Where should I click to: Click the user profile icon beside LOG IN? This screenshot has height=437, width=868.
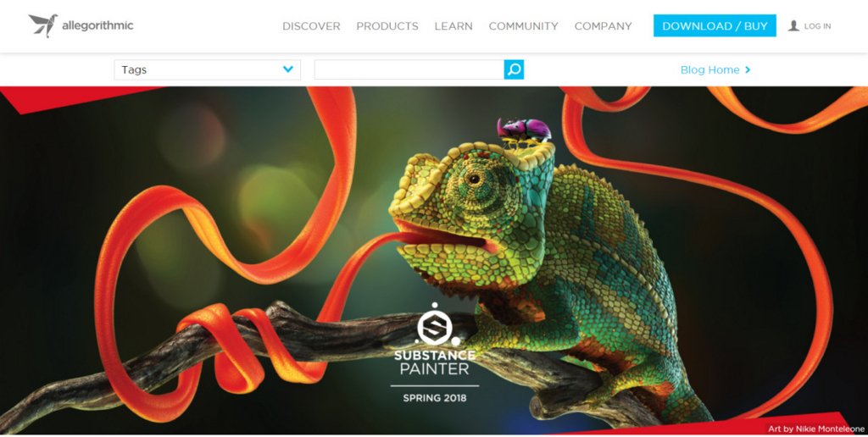[793, 26]
